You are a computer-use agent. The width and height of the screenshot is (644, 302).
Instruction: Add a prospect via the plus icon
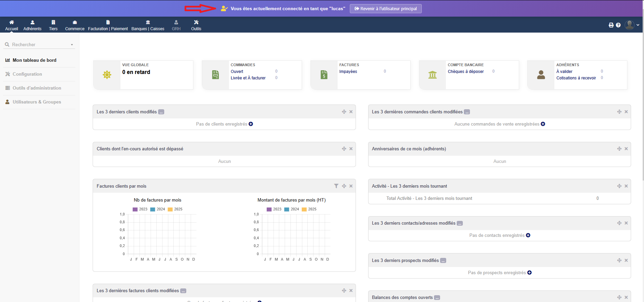tap(529, 272)
